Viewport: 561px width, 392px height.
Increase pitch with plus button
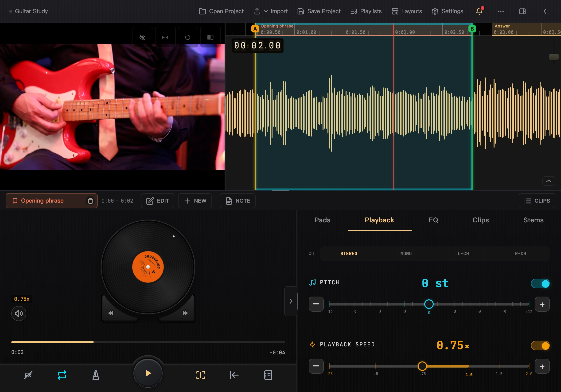click(542, 304)
